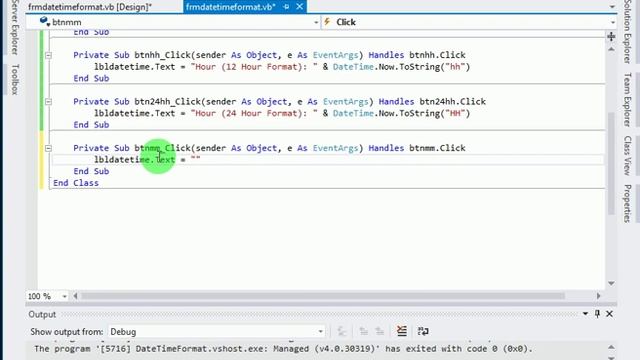Click the vertical scrollbar up arrow
This screenshot has height=360, width=640.
click(611, 49)
